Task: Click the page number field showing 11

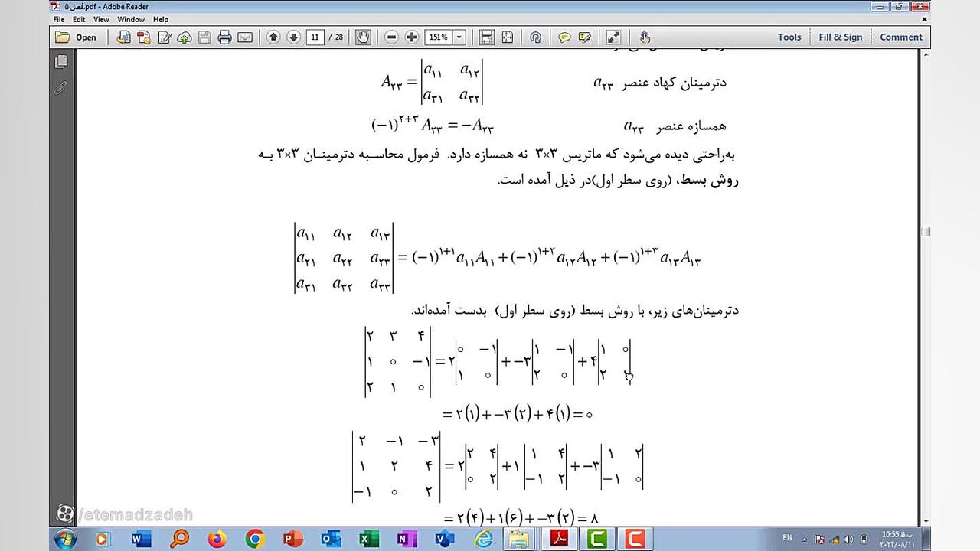Action: coord(315,37)
